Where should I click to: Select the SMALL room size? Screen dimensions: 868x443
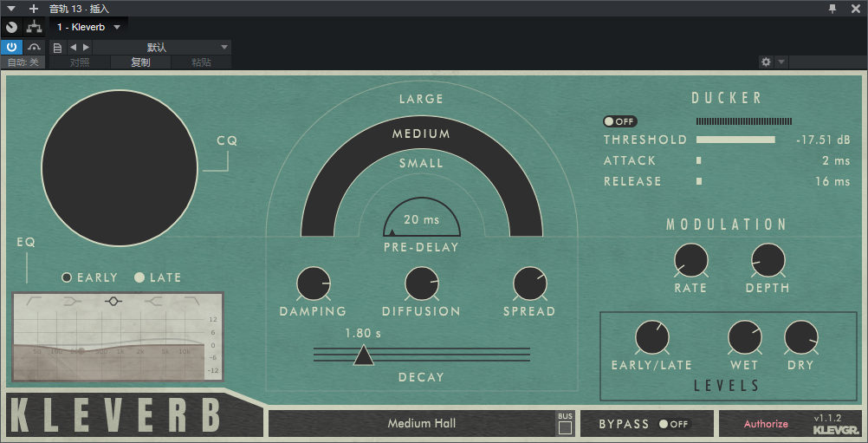[x=422, y=163]
